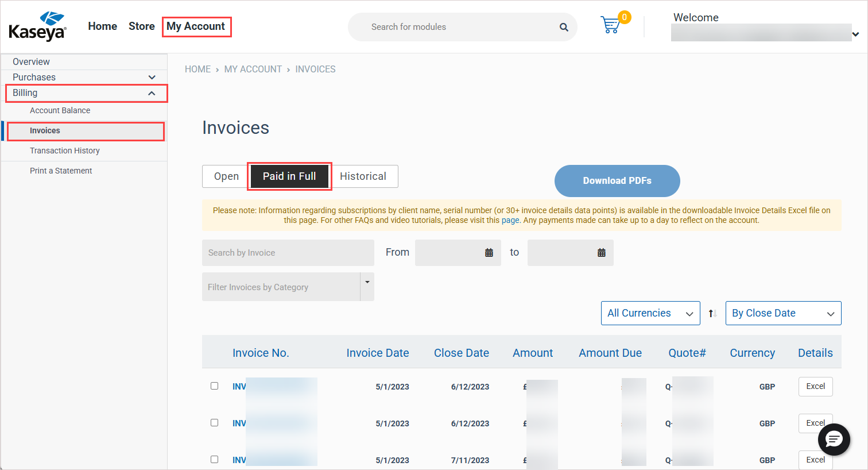The width and height of the screenshot is (868, 470).
Task: Download Excel details for first invoice
Action: (x=815, y=387)
